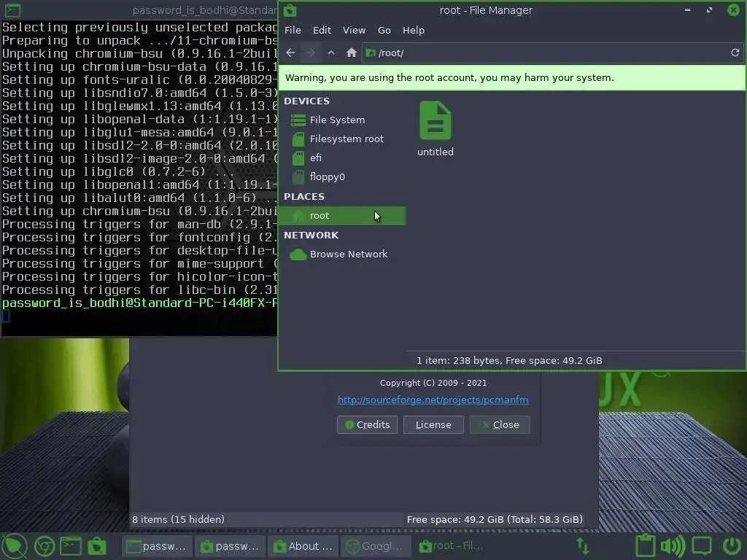Open the Bodhi leaf main menu
747x560 pixels.
click(x=15, y=546)
